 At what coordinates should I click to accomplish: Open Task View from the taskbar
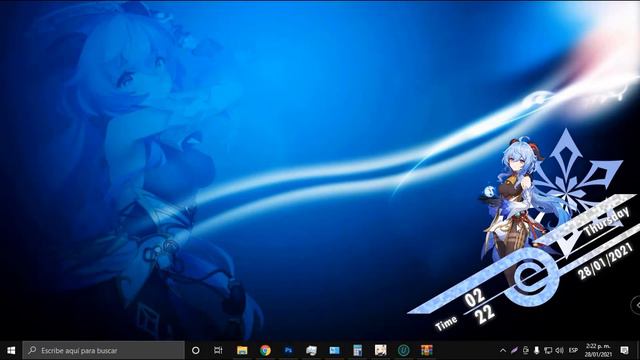point(218,350)
